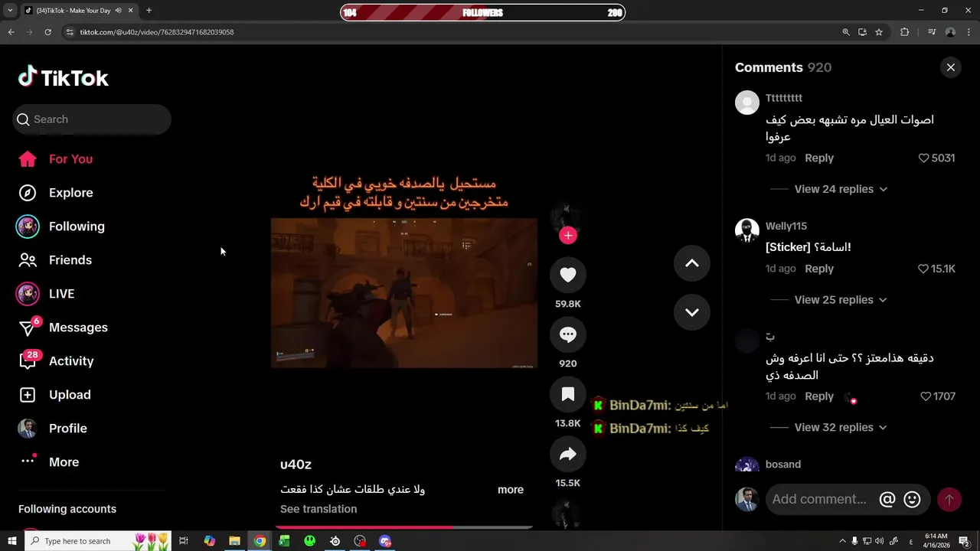Click the video to pause playback
The height and width of the screenshot is (551, 980).
click(x=404, y=293)
